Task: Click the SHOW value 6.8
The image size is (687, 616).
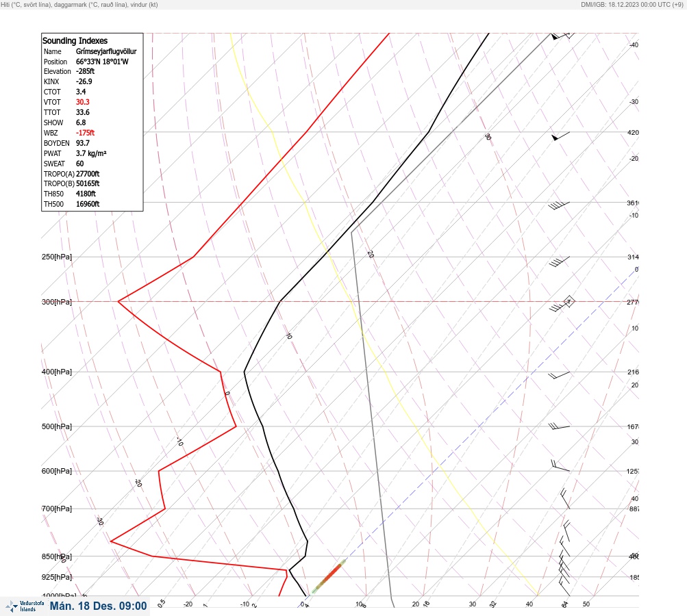Action: [x=81, y=123]
